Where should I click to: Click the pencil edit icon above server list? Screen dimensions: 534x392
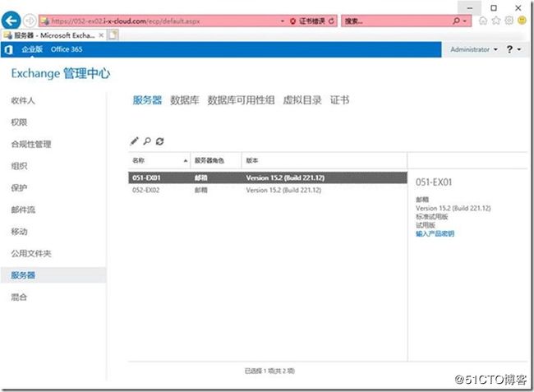[x=134, y=141]
